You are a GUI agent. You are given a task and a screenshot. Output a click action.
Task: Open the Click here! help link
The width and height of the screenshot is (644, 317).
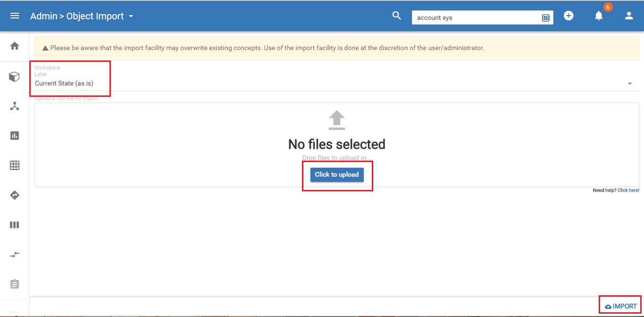pyautogui.click(x=628, y=190)
